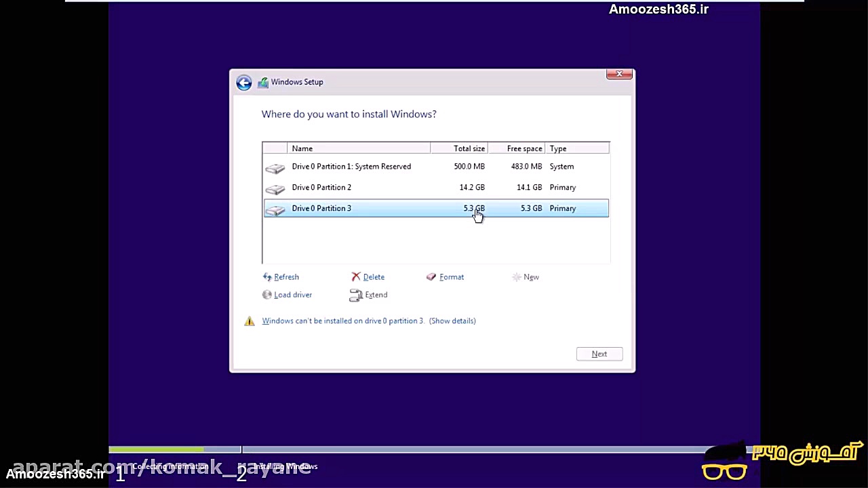Extend the selected partition
Screen dimensions: 868x488
pyautogui.click(x=376, y=295)
